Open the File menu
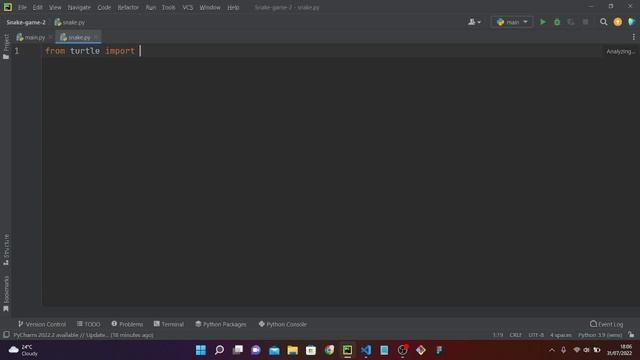The image size is (640, 360). pos(22,7)
